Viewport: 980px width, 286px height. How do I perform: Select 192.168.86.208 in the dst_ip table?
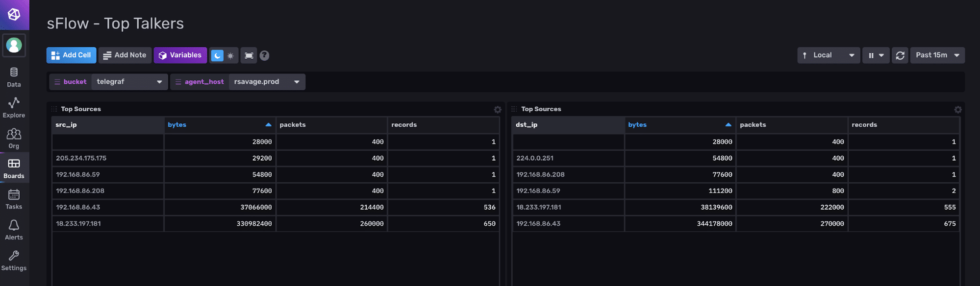(x=541, y=175)
